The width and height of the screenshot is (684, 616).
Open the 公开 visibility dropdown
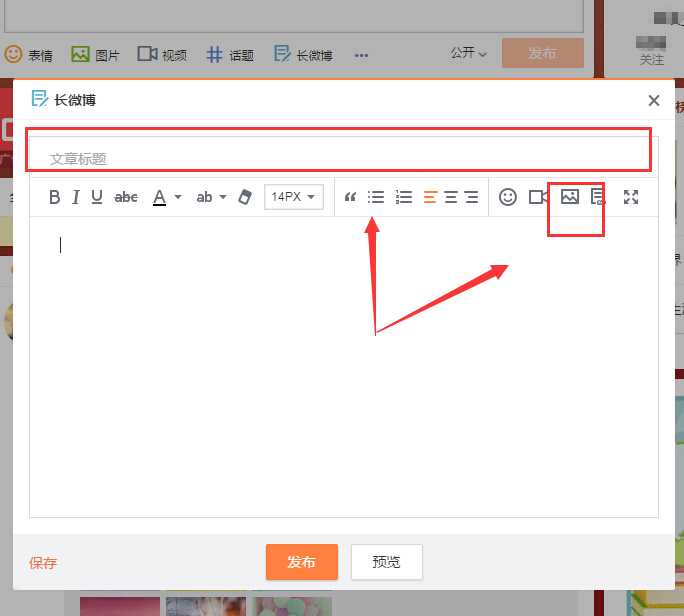[x=468, y=53]
